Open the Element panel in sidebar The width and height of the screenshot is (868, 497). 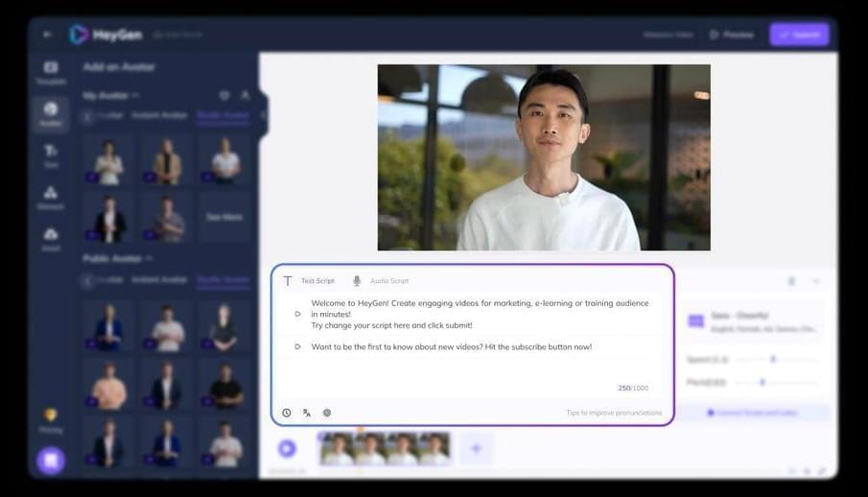51,197
